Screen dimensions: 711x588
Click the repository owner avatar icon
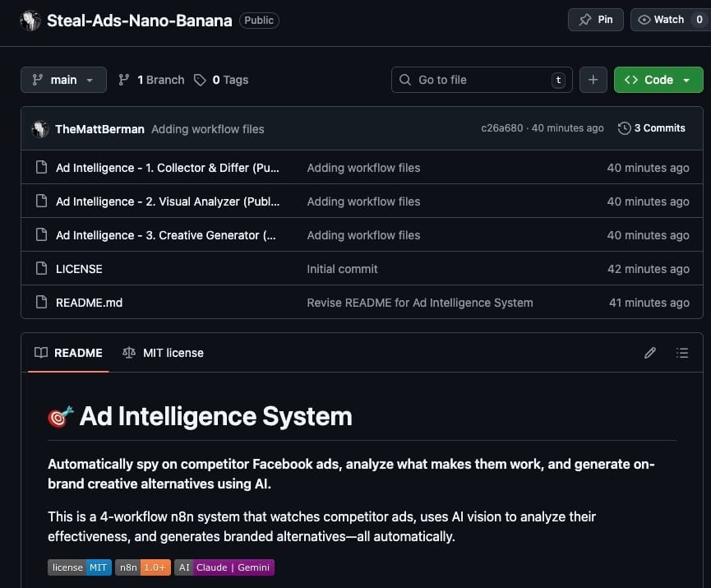(x=30, y=21)
